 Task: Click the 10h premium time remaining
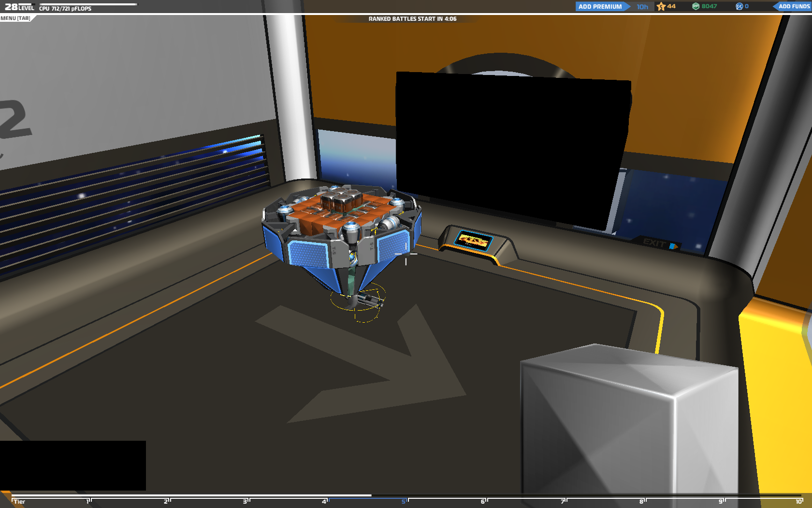click(642, 7)
